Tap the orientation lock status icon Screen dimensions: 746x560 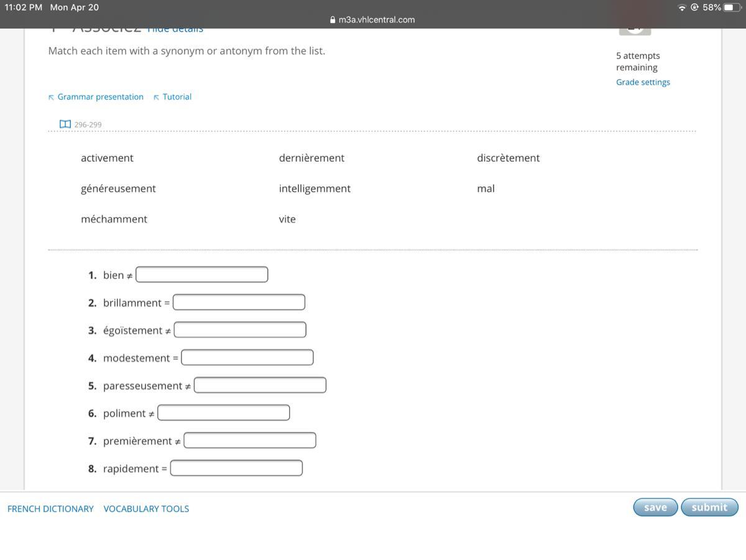click(694, 7)
